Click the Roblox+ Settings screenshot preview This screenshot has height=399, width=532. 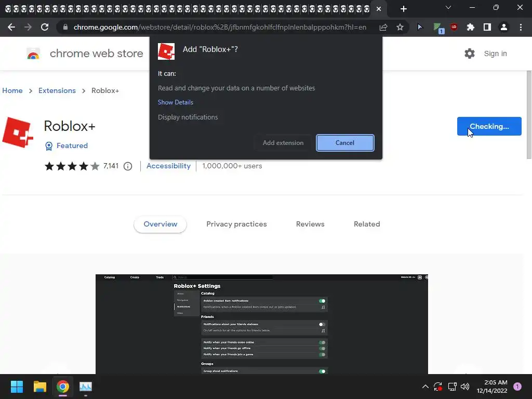point(262,324)
